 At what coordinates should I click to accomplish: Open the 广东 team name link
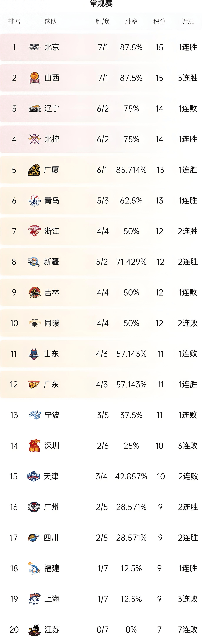pos(51,384)
